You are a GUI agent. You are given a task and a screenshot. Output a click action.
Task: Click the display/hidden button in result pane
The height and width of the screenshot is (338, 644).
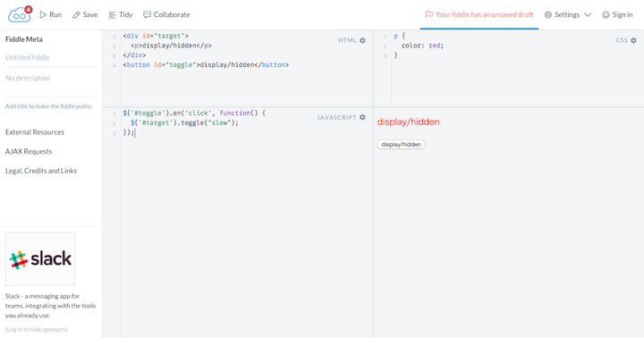[401, 145]
